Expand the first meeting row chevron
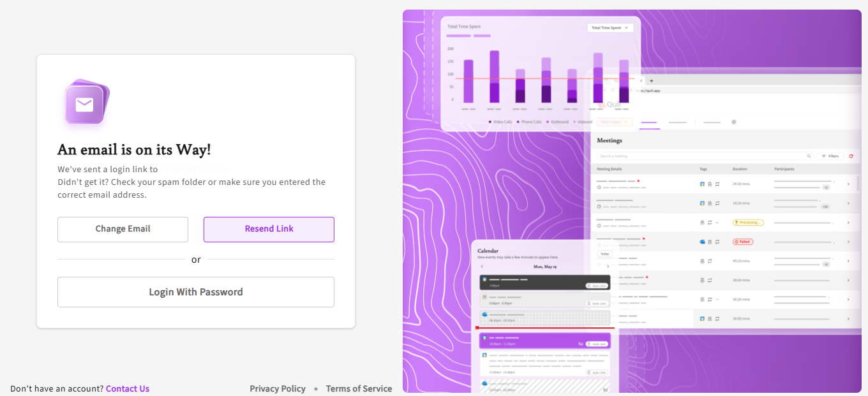This screenshot has height=396, width=868. 848,184
